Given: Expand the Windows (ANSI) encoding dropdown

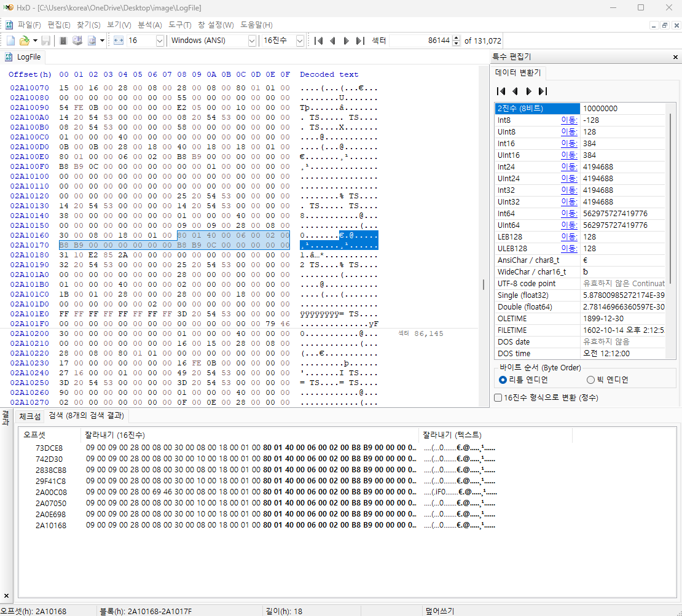Looking at the screenshot, I should point(252,41).
